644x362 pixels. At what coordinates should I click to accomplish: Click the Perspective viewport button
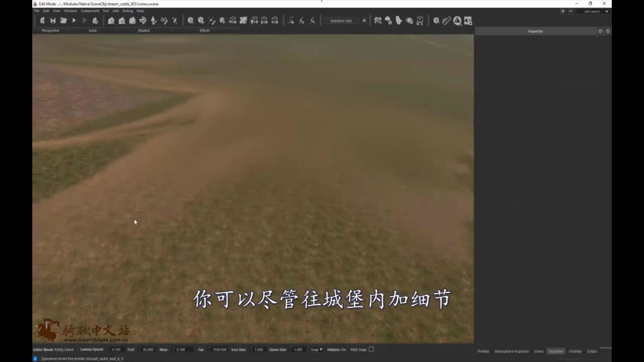[x=50, y=31]
